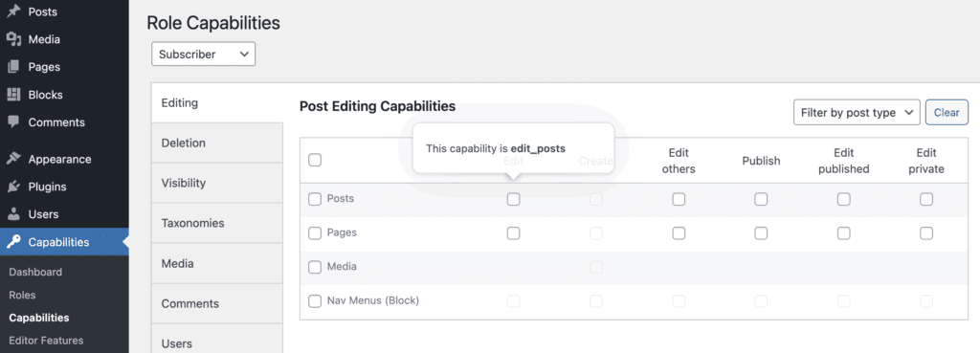Check the Posts row checkbox
The height and width of the screenshot is (353, 980).
pyautogui.click(x=315, y=199)
